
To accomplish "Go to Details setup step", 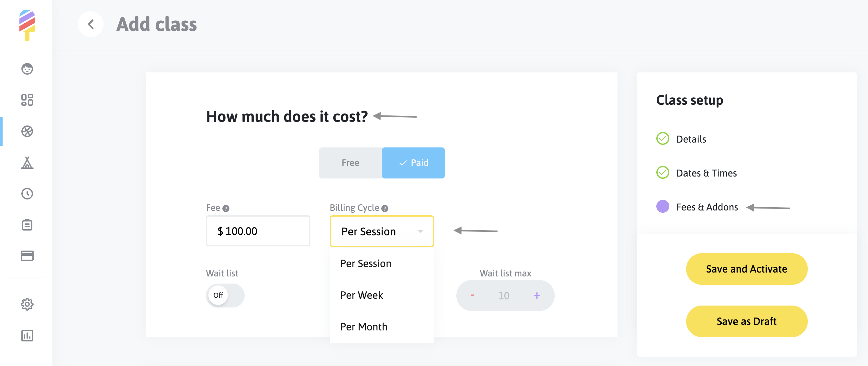I will pos(691,139).
